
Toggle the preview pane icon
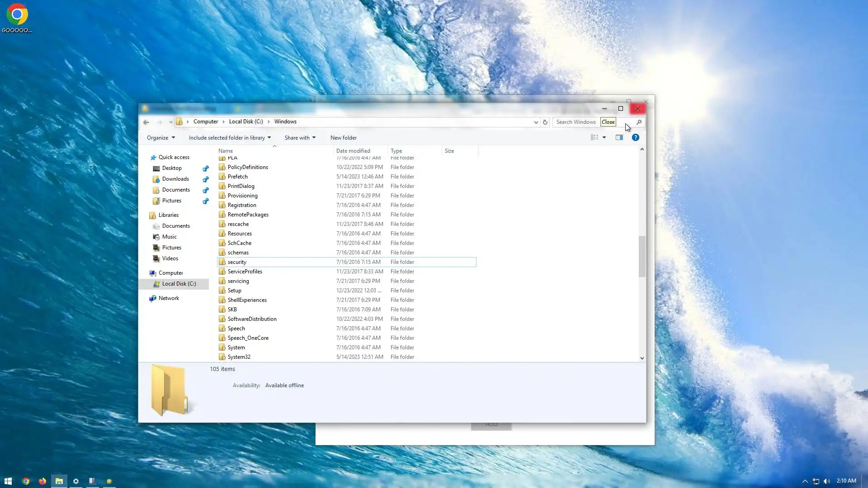coord(619,137)
